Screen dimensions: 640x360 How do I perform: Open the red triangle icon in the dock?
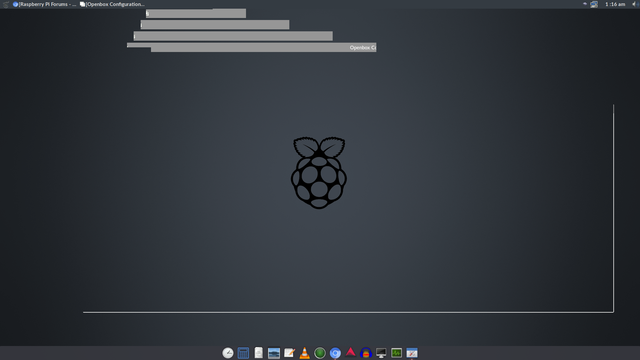[x=351, y=352]
